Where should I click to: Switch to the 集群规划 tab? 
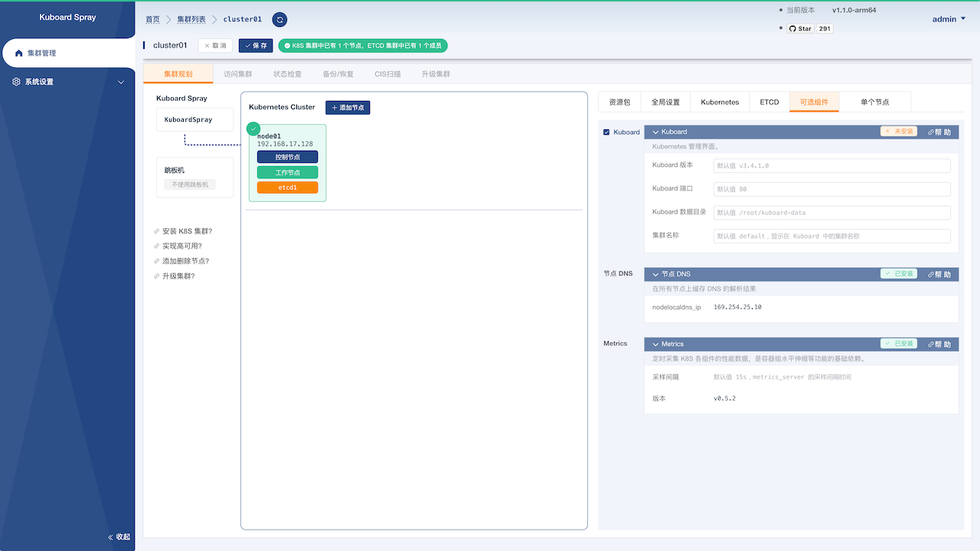pos(178,74)
